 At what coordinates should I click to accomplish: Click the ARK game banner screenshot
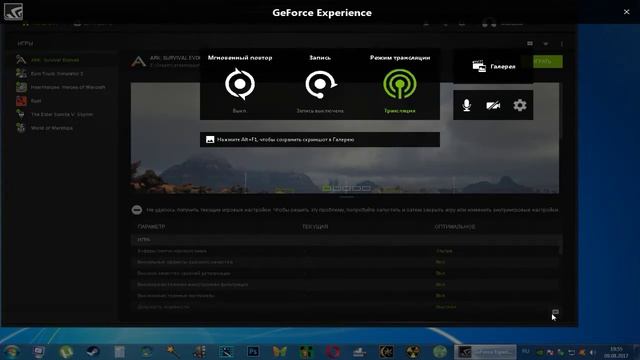(x=345, y=138)
